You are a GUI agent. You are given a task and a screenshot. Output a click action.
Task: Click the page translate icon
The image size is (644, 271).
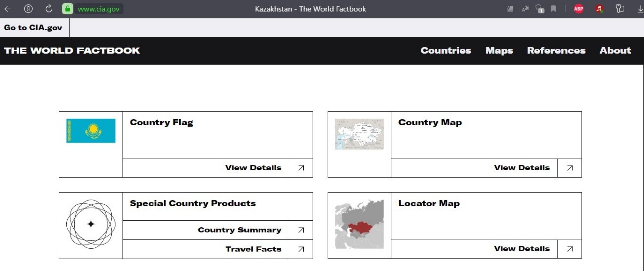click(x=525, y=9)
